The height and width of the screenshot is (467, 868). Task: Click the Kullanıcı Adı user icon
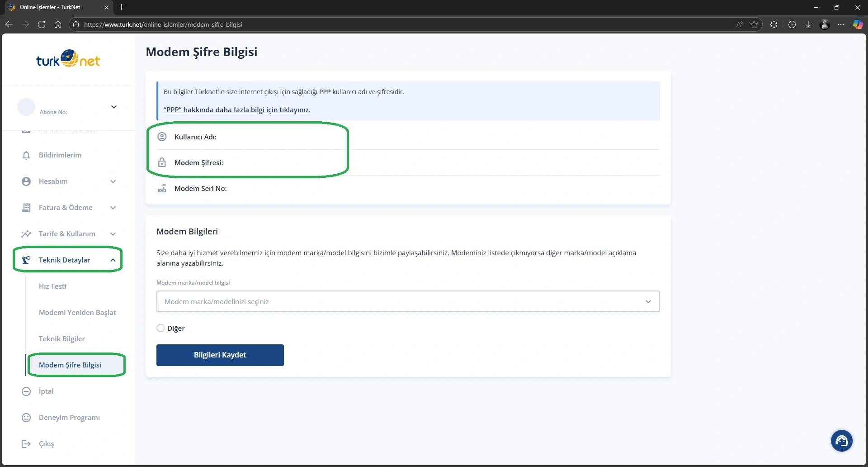click(x=162, y=137)
